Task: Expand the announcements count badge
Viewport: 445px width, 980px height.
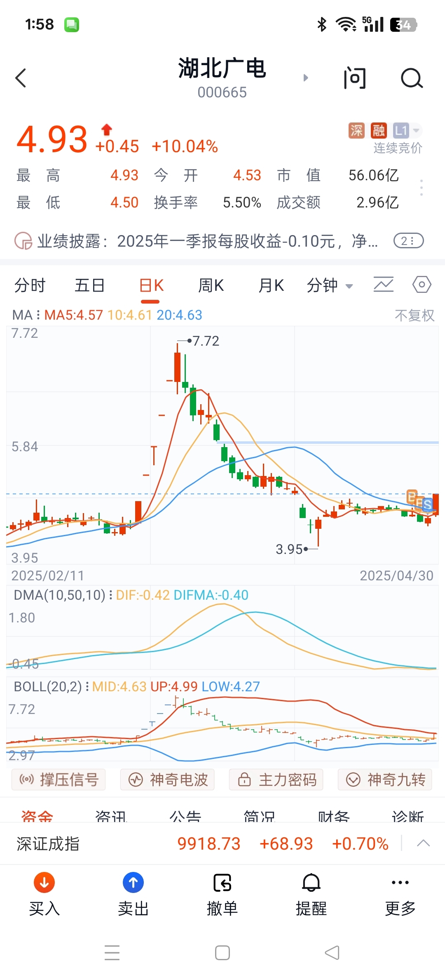Action: coord(408,241)
